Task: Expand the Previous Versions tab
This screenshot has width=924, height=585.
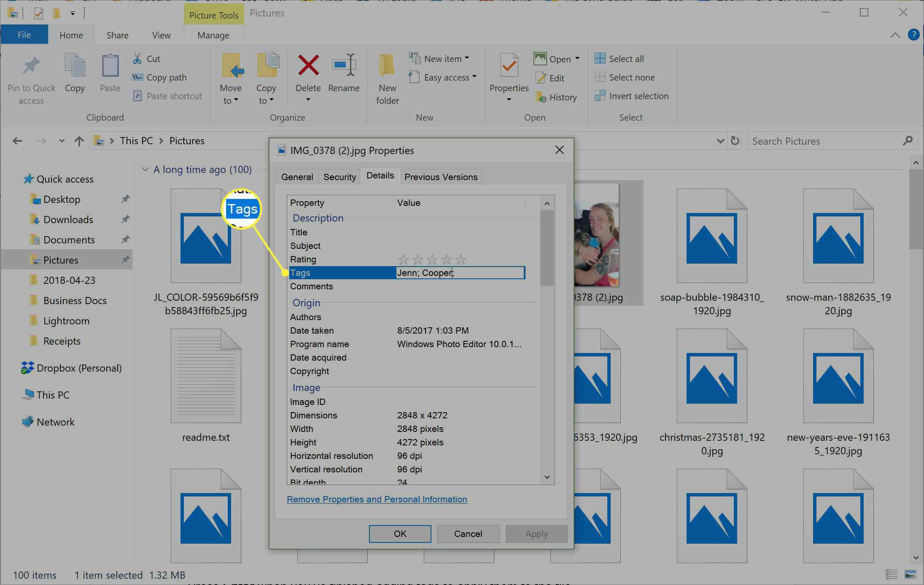Action: click(x=440, y=176)
